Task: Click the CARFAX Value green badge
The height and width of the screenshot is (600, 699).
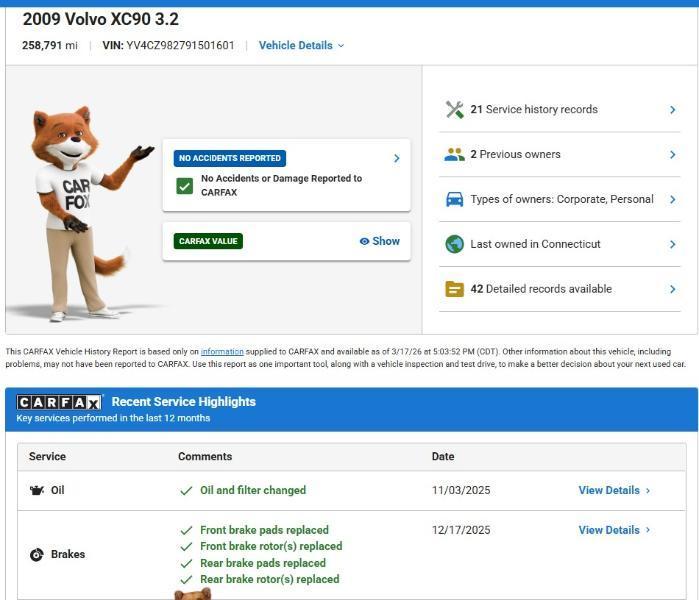Action: [209, 241]
